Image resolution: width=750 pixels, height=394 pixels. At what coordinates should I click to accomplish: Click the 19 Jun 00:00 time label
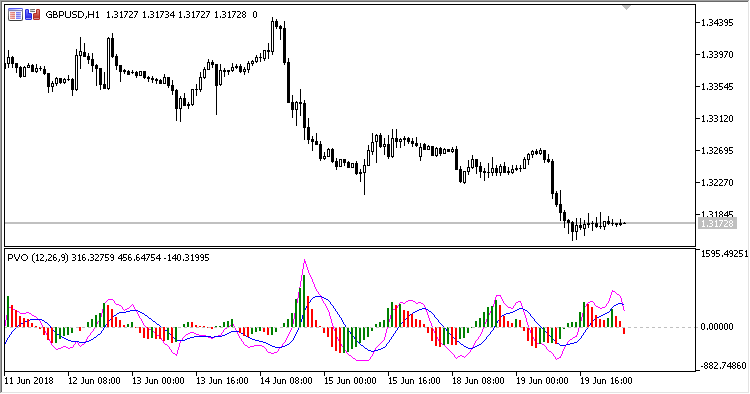542,381
